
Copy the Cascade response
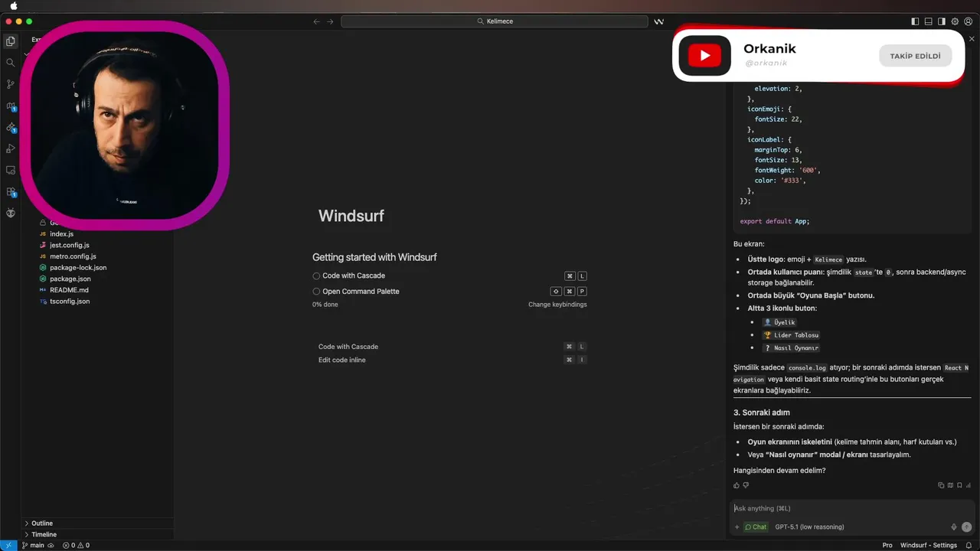point(941,485)
